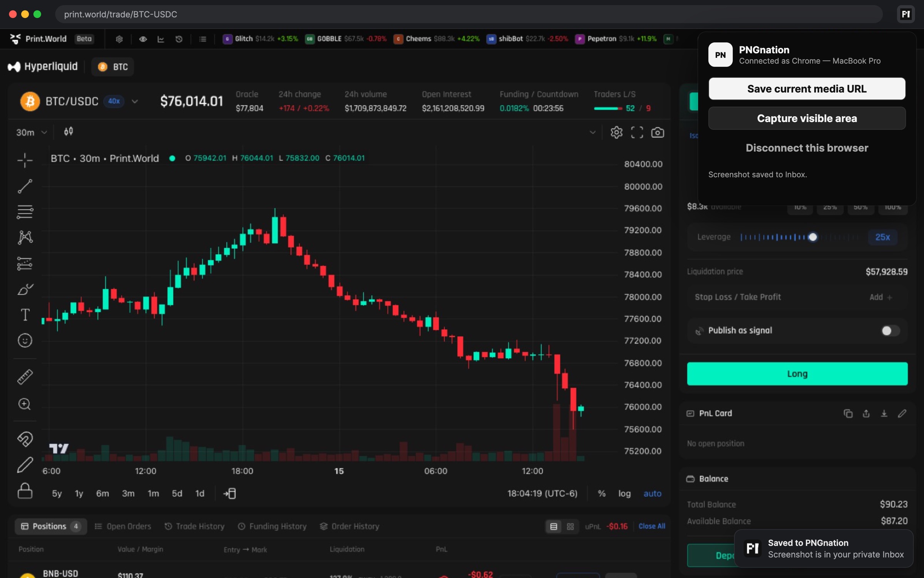Select the text annotation tool
Viewport: 924px width, 578px height.
tap(25, 315)
